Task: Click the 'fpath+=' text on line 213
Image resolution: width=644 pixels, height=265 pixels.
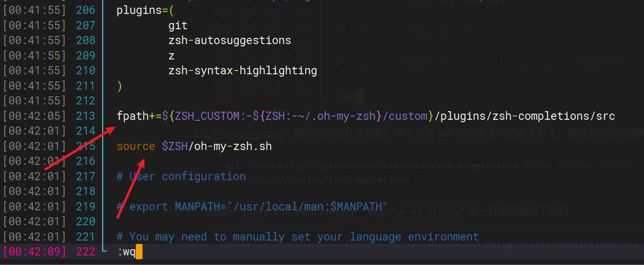Action: point(139,116)
